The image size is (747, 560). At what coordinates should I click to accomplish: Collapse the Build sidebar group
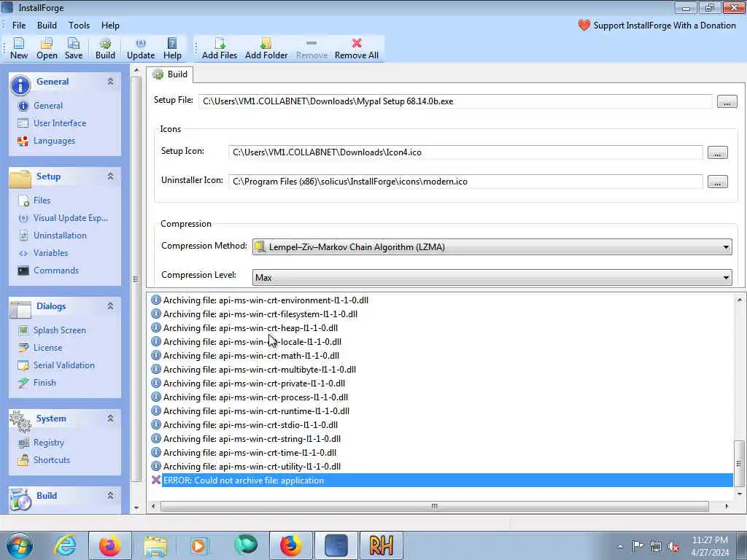tap(111, 495)
